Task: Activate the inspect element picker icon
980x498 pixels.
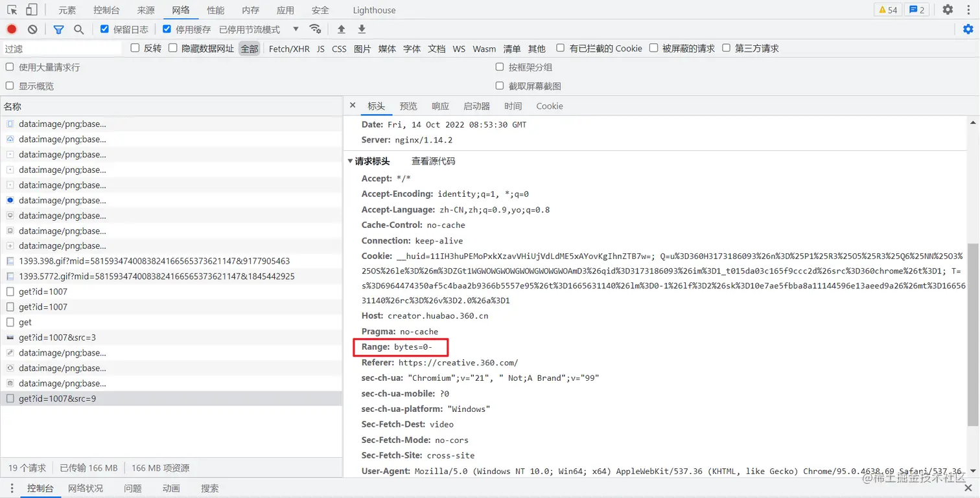Action: pos(12,10)
